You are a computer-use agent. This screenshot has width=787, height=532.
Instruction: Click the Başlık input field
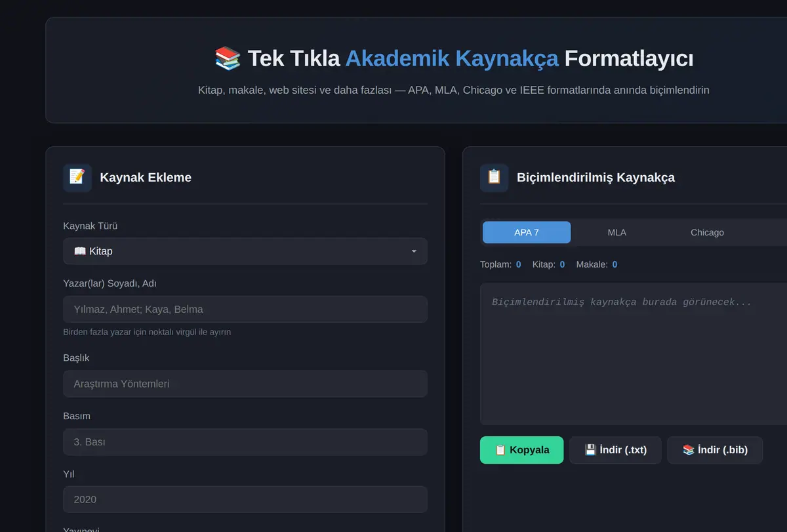click(245, 384)
